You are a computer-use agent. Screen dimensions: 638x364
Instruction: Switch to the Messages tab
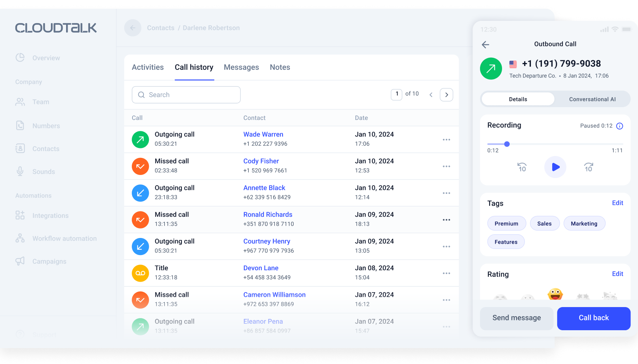(241, 68)
